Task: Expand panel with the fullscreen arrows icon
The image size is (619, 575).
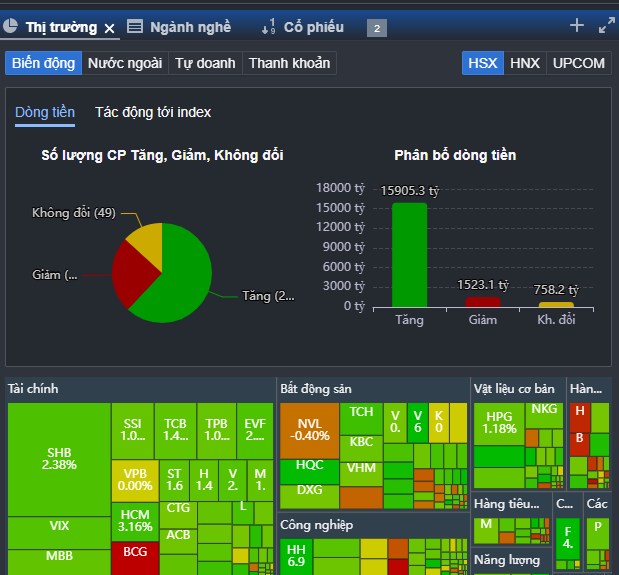Action: 606,26
